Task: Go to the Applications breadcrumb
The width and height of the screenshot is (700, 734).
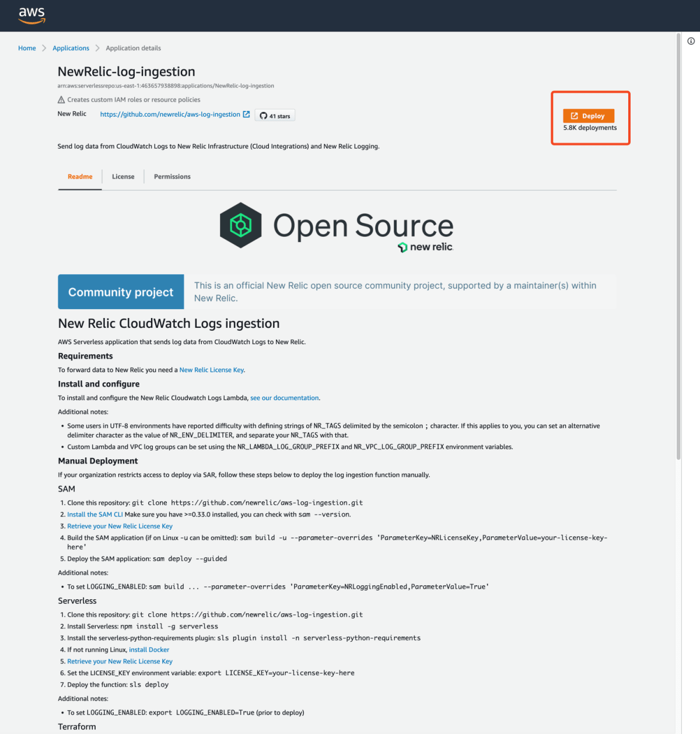Action: 71,48
